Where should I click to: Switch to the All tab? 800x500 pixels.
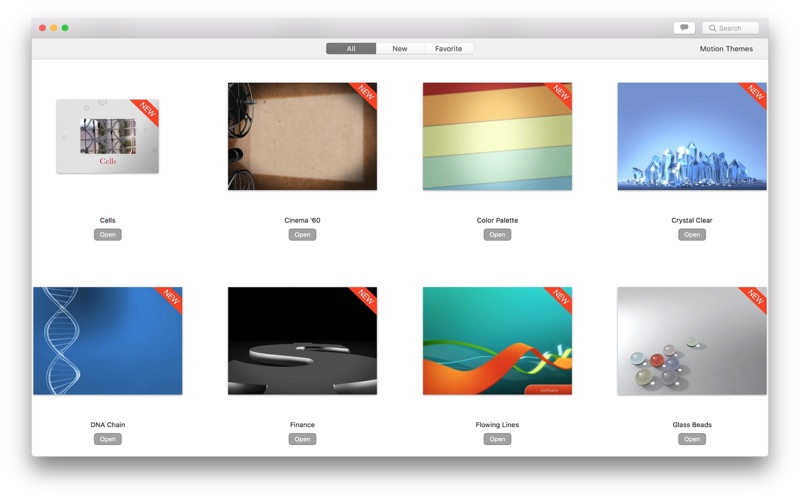click(351, 48)
